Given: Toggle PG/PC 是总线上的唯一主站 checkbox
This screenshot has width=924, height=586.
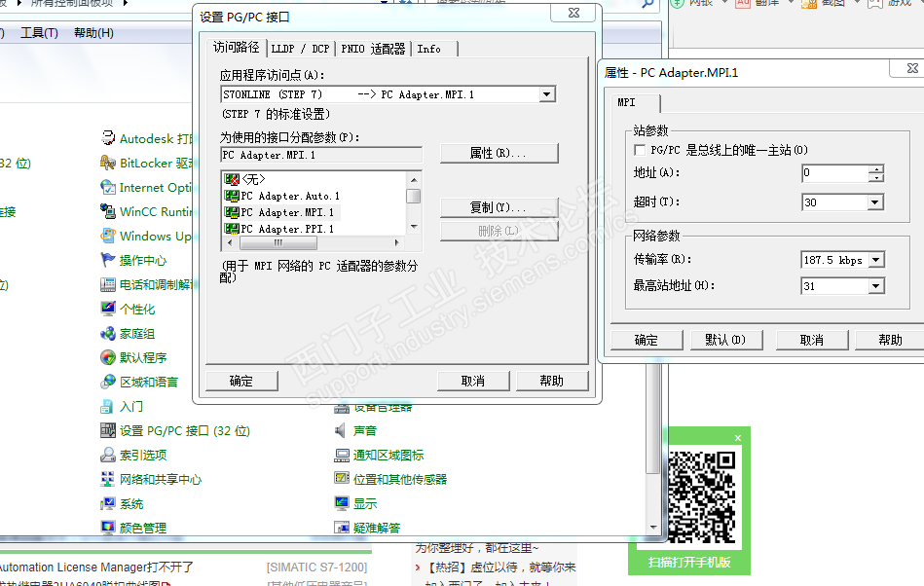Looking at the screenshot, I should [640, 150].
